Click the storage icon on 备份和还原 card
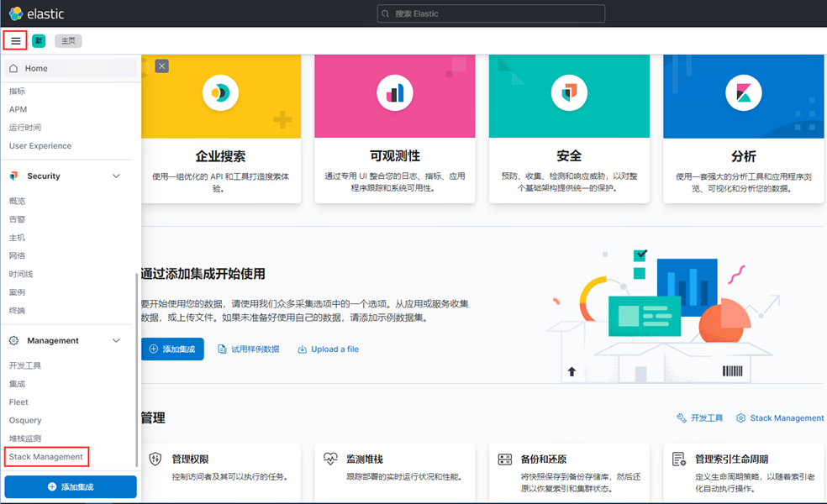827x504 pixels. click(505, 459)
